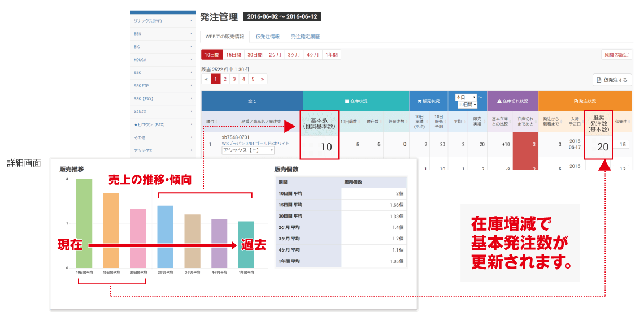644x320 pixels.
Task: Open the アシックス【ヒ】 supplier dropdown
Action: coord(247,150)
